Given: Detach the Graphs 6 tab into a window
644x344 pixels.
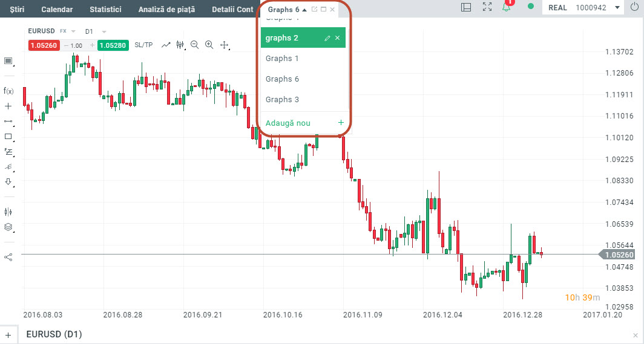Looking at the screenshot, I should (314, 9).
